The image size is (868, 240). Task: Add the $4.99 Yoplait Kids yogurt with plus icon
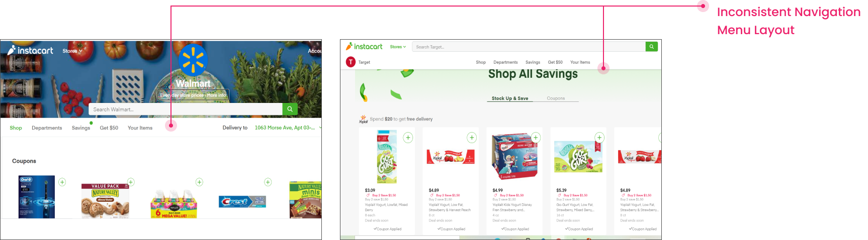point(536,138)
